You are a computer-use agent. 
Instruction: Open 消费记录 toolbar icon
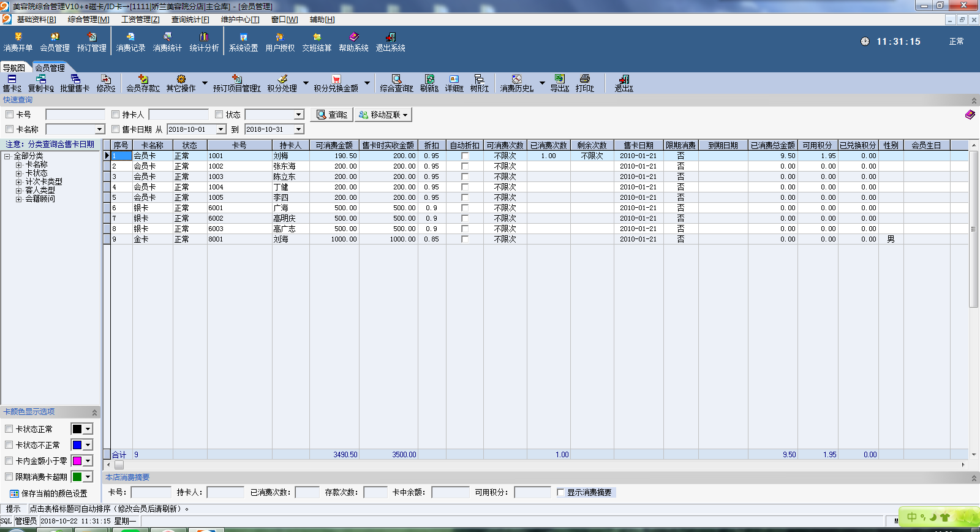pos(131,42)
